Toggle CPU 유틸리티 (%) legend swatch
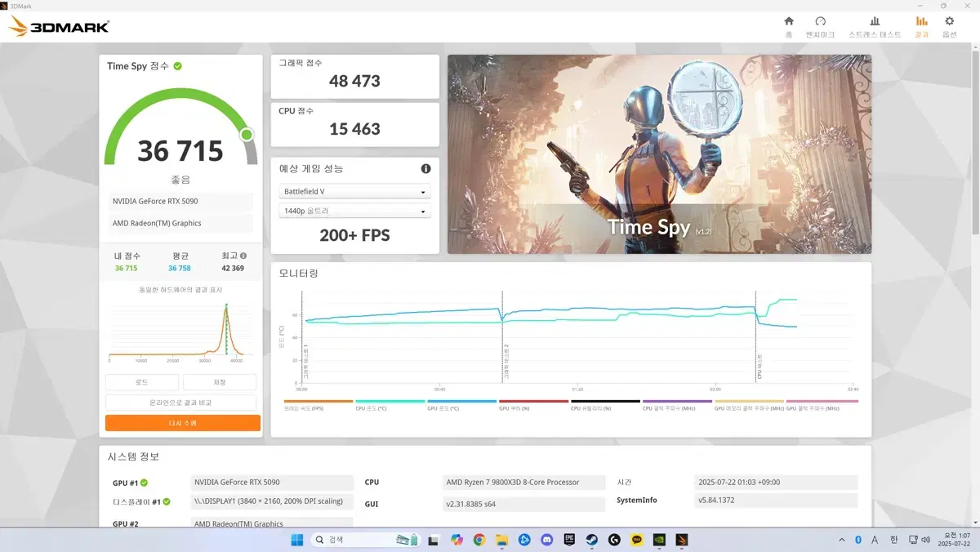 pos(606,402)
